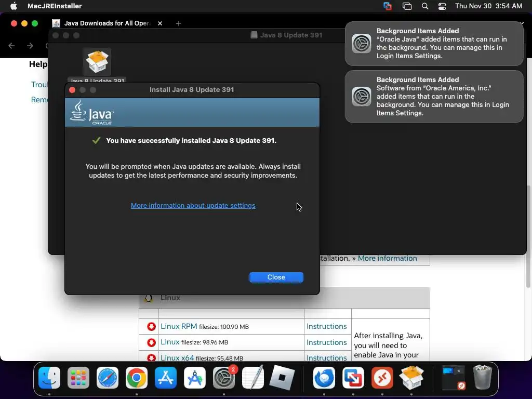Open Google Chrome from the Dock
532x399 pixels.
(137, 378)
